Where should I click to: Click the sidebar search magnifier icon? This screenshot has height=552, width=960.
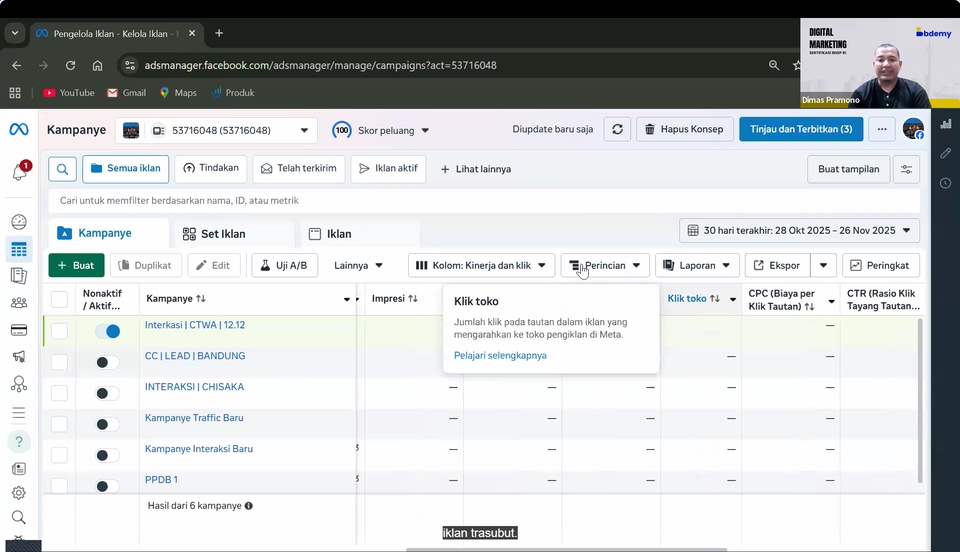(x=19, y=518)
